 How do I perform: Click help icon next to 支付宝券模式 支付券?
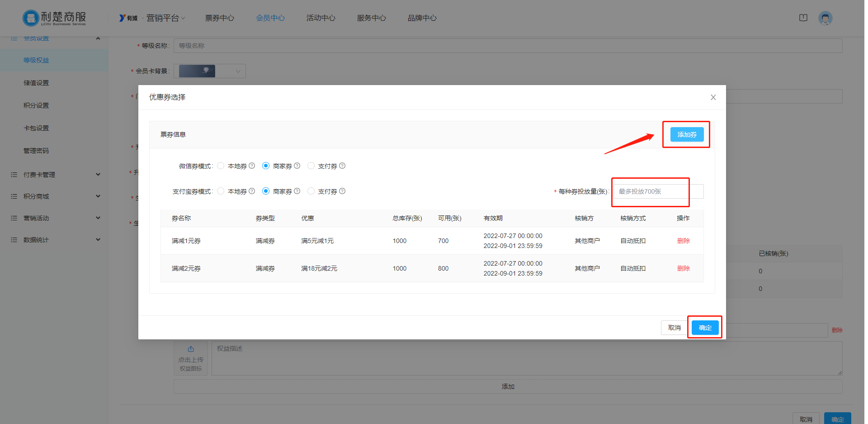pos(342,191)
